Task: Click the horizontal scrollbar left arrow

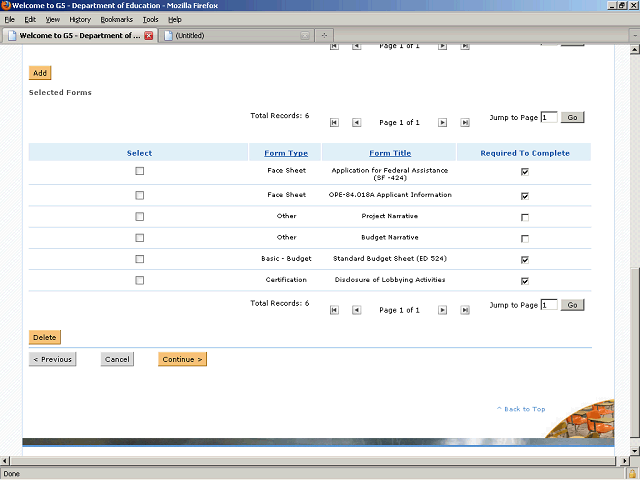Action: (x=4, y=461)
